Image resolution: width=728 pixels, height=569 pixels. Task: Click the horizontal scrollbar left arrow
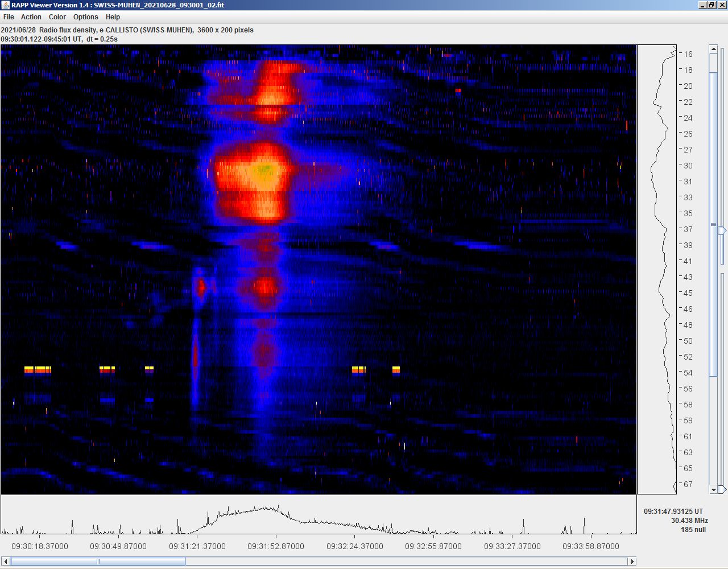coord(6,562)
